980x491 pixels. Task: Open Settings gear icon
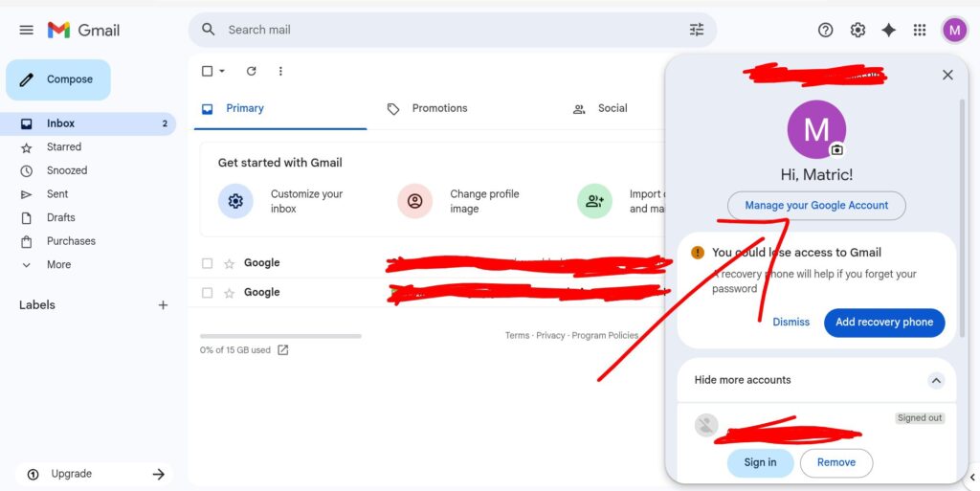pos(857,30)
